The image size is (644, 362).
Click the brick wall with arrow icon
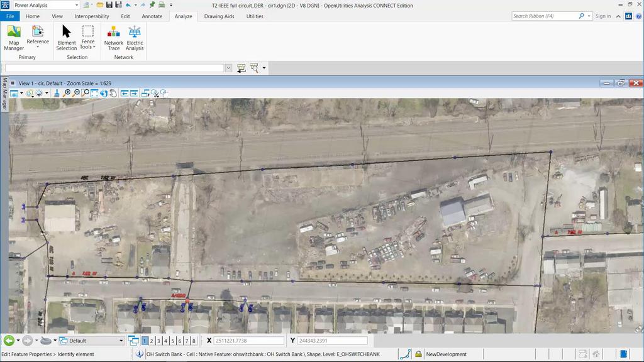[241, 68]
